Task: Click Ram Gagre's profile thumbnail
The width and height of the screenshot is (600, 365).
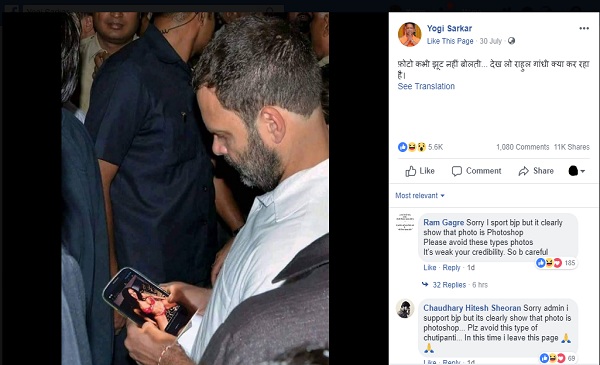Action: coord(405,223)
